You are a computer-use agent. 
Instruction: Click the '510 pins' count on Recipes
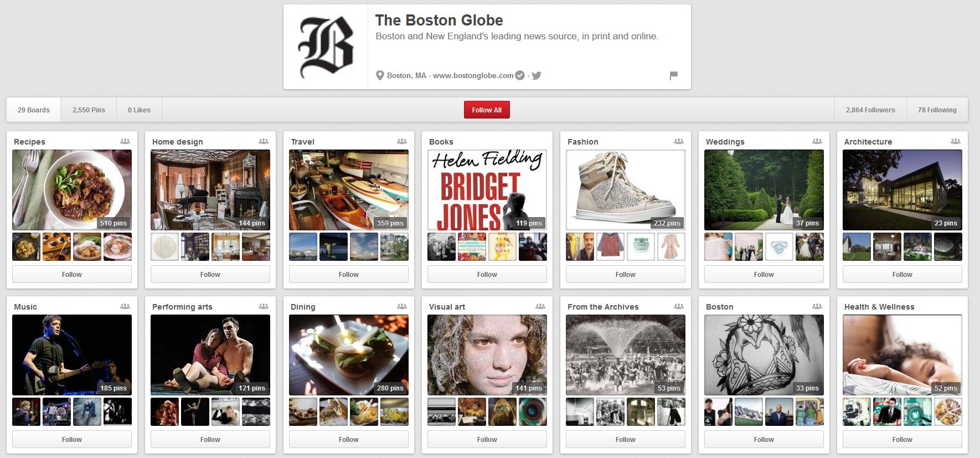point(114,223)
